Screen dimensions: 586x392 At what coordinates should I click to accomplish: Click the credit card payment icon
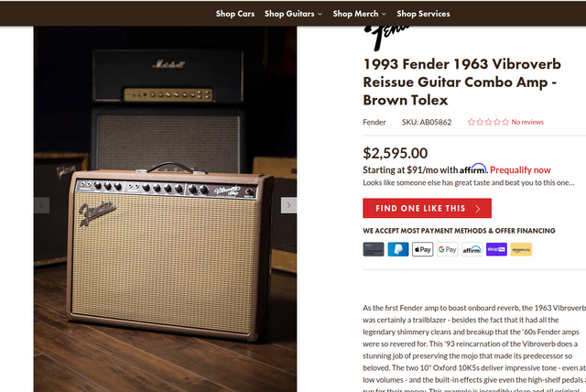pyautogui.click(x=373, y=249)
